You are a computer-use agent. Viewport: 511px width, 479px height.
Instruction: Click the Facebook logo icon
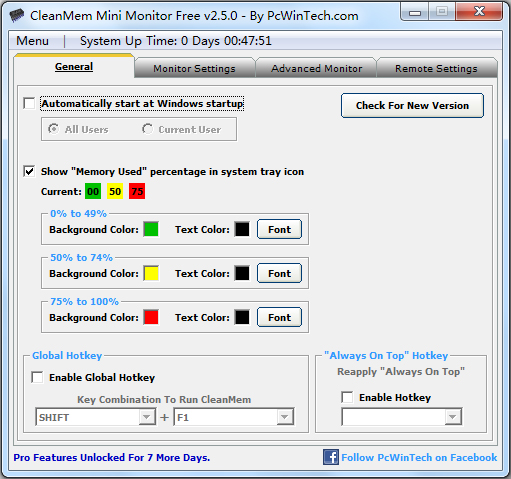coord(331,457)
